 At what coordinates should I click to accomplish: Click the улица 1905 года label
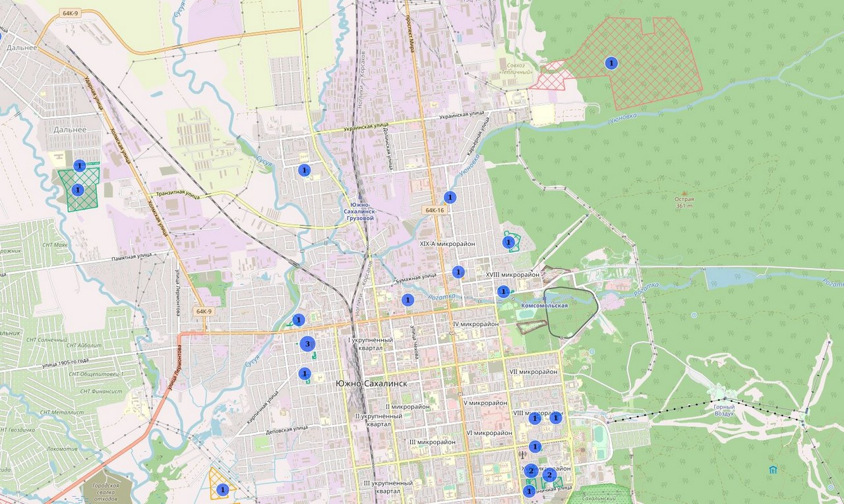[x=65, y=362]
